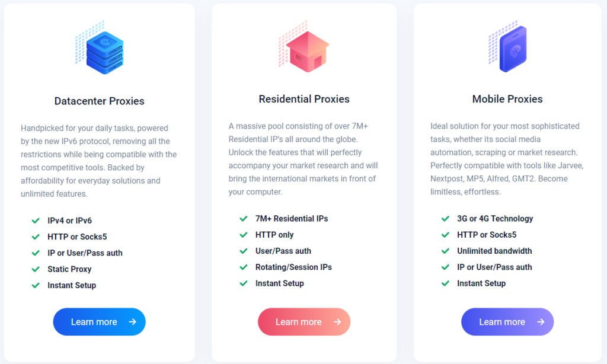This screenshot has height=364, width=607.
Task: Click the checkmark beside IPv4 or IPv6
Action: click(x=36, y=221)
